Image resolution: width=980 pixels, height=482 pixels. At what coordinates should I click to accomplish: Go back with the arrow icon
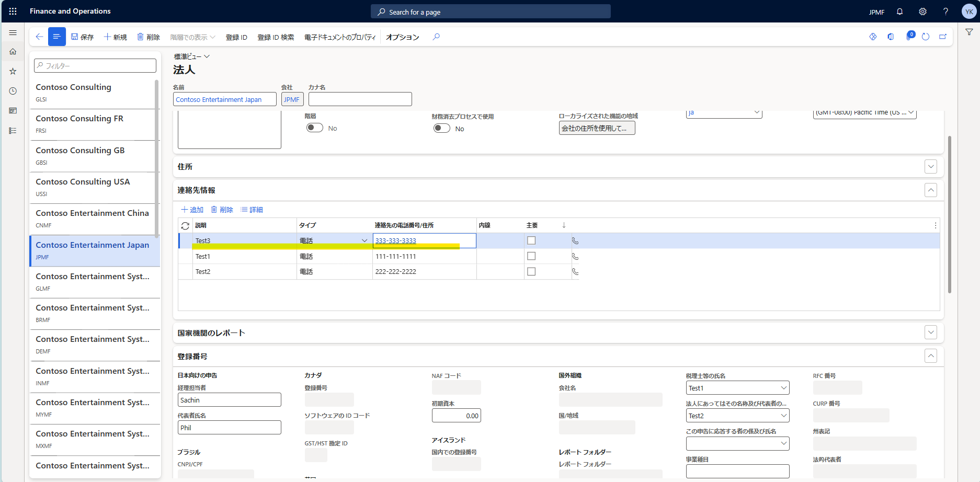coord(39,37)
